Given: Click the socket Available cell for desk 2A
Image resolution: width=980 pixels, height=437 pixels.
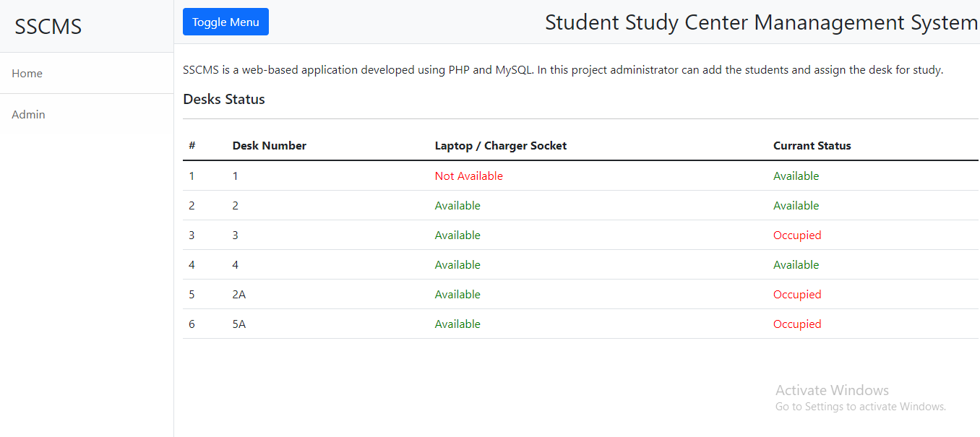Looking at the screenshot, I should (x=457, y=295).
